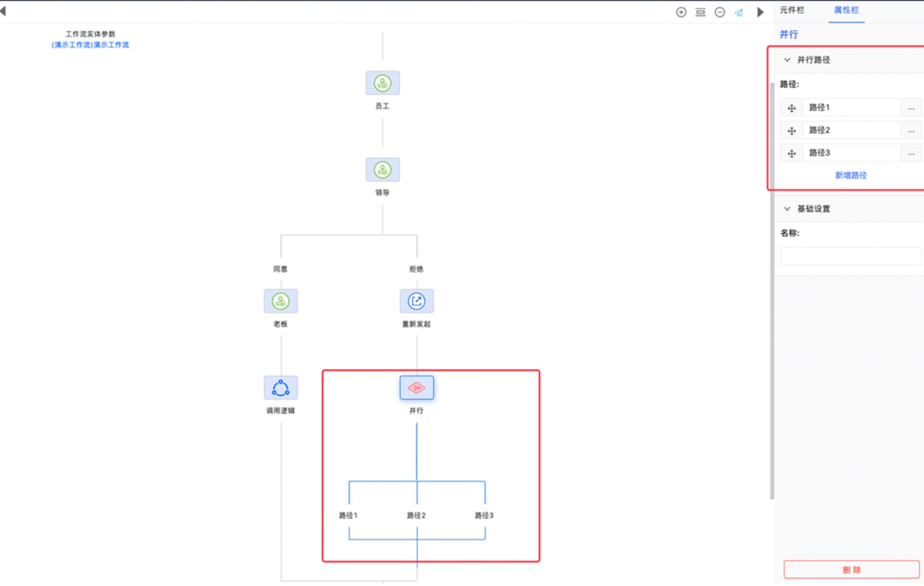The width and height of the screenshot is (924, 586).
Task: Collapse the right panel with arrow
Action: 760,12
